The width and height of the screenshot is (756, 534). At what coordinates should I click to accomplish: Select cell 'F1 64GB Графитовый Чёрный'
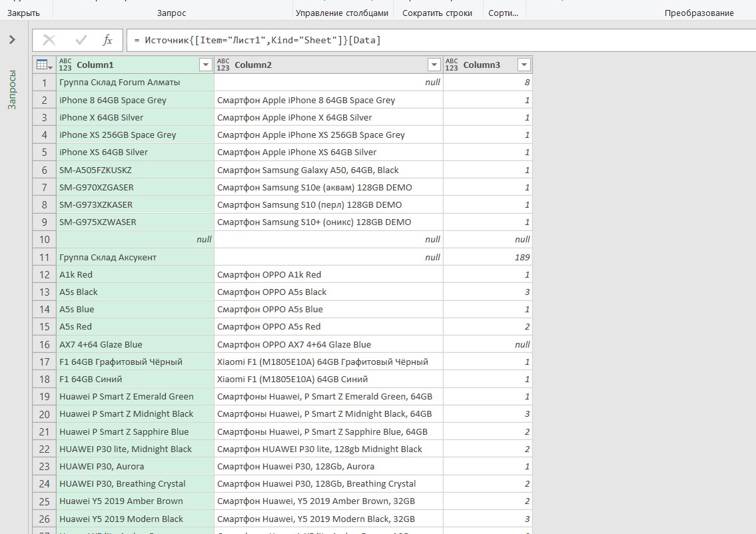135,362
